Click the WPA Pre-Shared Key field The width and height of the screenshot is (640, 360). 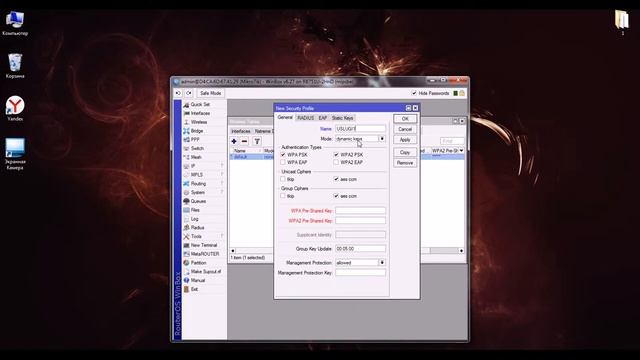point(360,211)
